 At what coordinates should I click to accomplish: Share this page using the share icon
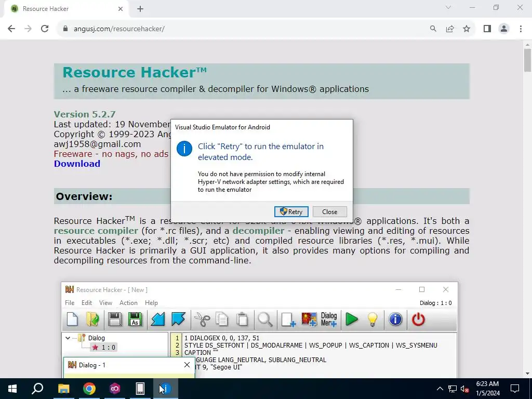click(x=450, y=29)
